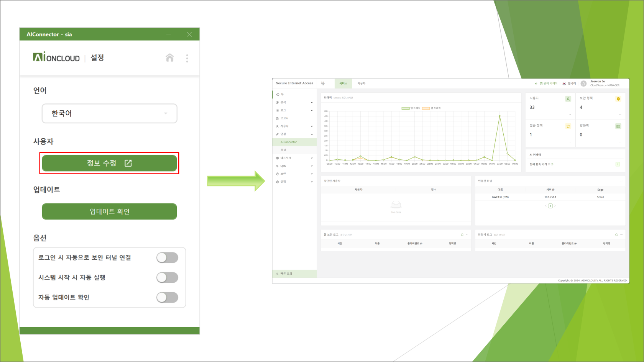The image size is (644, 362).
Task: Open the three-dot more options menu
Action: [187, 58]
